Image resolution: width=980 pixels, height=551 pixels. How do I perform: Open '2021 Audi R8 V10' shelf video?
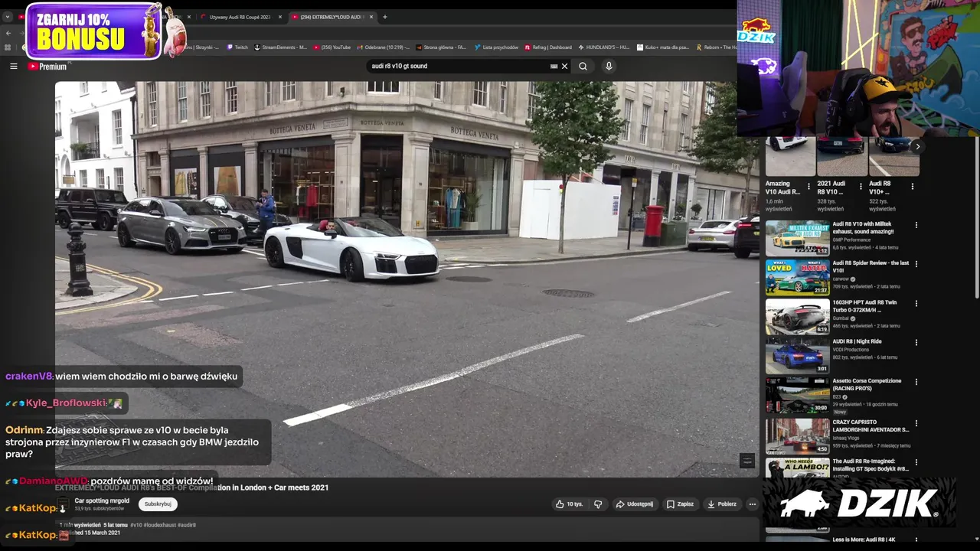pos(841,157)
